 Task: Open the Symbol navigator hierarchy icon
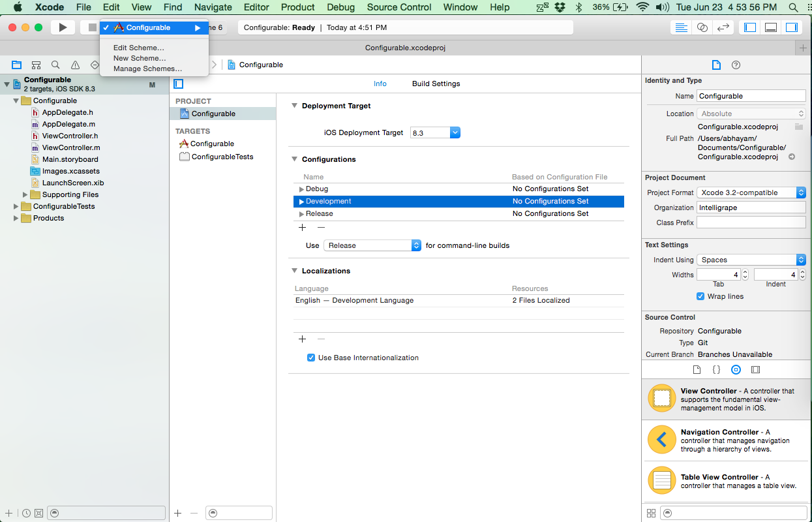coord(37,65)
